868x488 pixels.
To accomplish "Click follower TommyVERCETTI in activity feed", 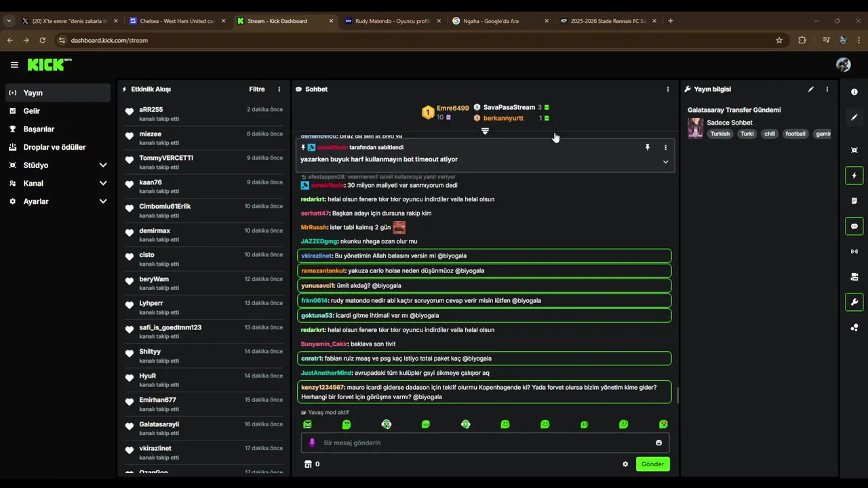I will [166, 158].
